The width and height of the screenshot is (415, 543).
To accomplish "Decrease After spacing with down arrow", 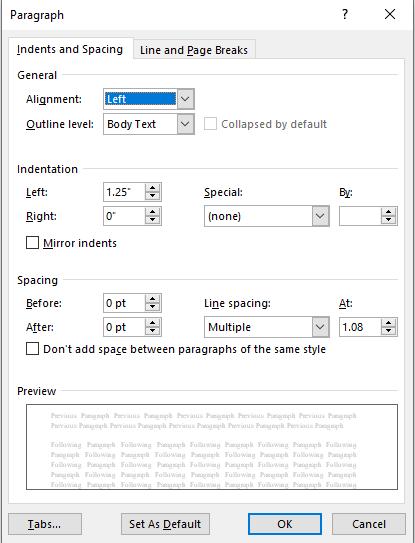I will (152, 331).
